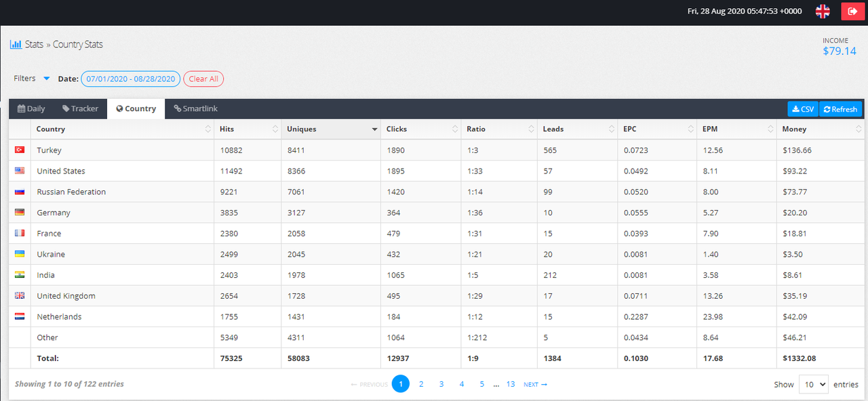Go to page 13 in pagination
868x401 pixels.
click(511, 384)
